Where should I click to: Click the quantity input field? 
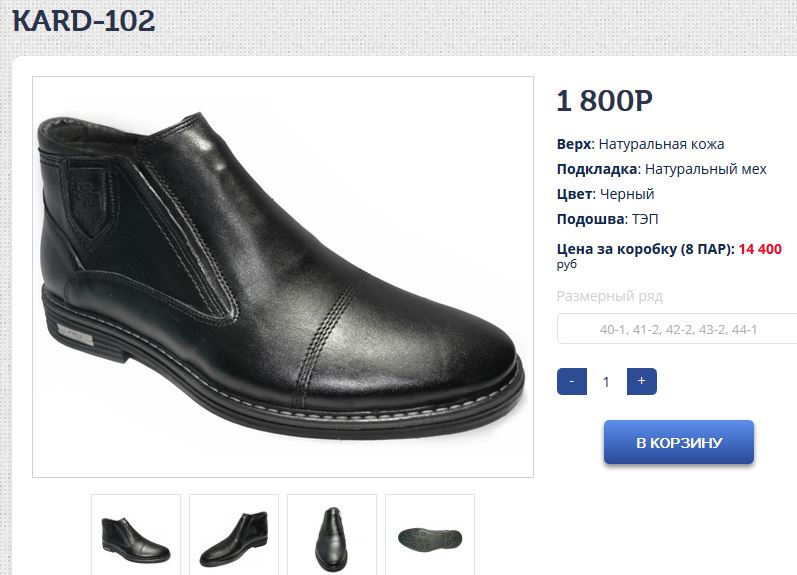pyautogui.click(x=606, y=381)
